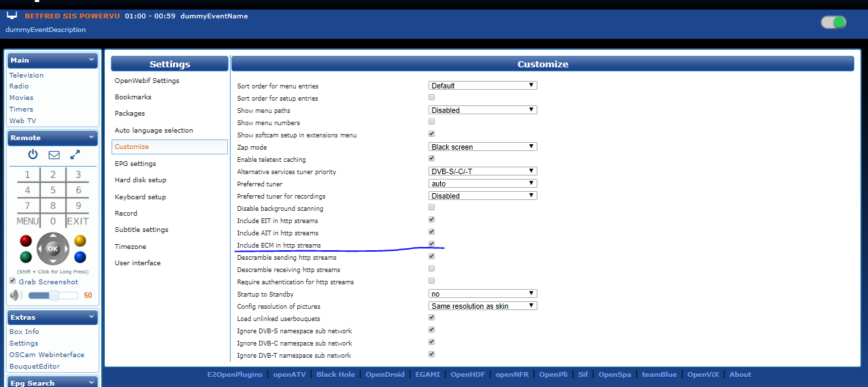Open Web TV in Main menu

coord(22,120)
